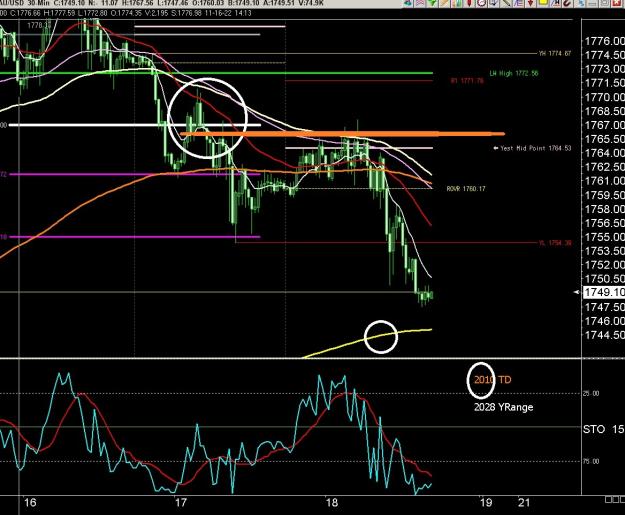This screenshot has height=515, width=625.
Task: Click the date label 19 on the time axis
Action: tap(486, 502)
